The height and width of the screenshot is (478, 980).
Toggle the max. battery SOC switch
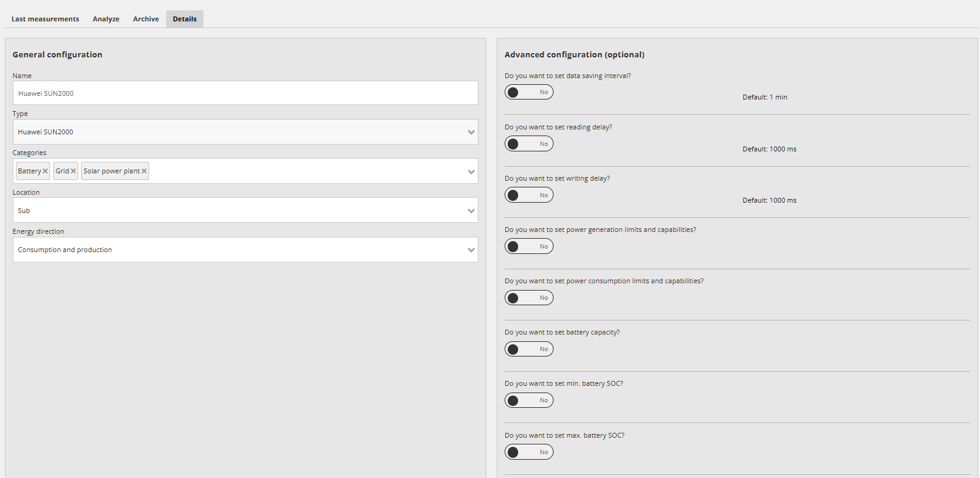(528, 452)
